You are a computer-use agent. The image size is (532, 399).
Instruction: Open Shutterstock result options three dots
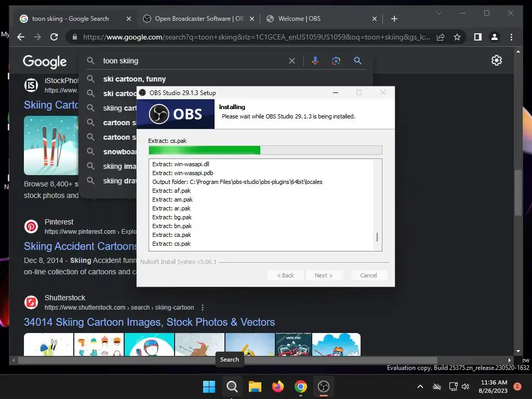(203, 308)
